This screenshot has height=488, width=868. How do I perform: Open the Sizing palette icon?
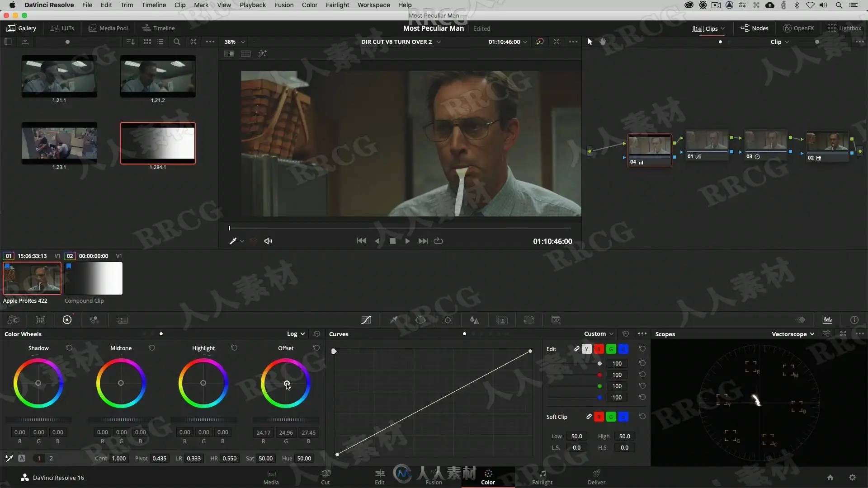coord(529,320)
